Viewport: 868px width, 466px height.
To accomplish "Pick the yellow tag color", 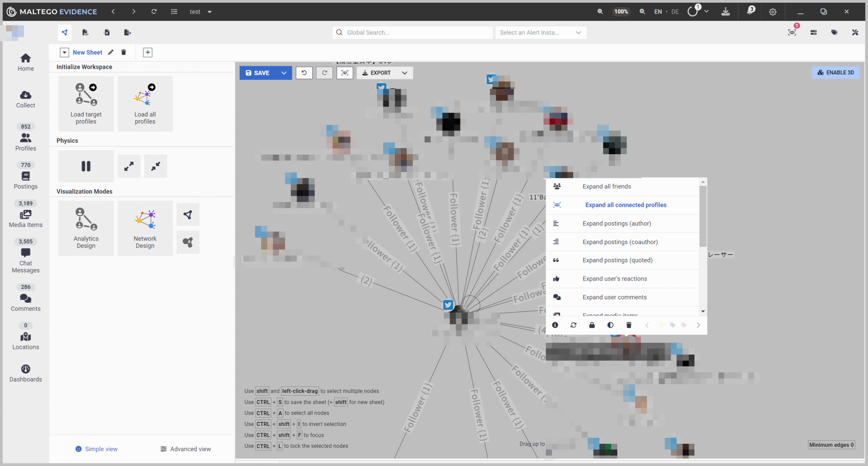I will click(661, 325).
